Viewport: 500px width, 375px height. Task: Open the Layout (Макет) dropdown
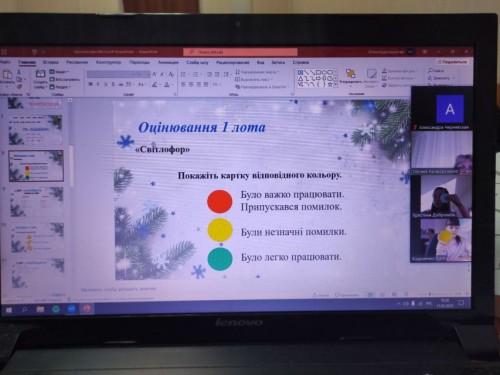coord(59,72)
